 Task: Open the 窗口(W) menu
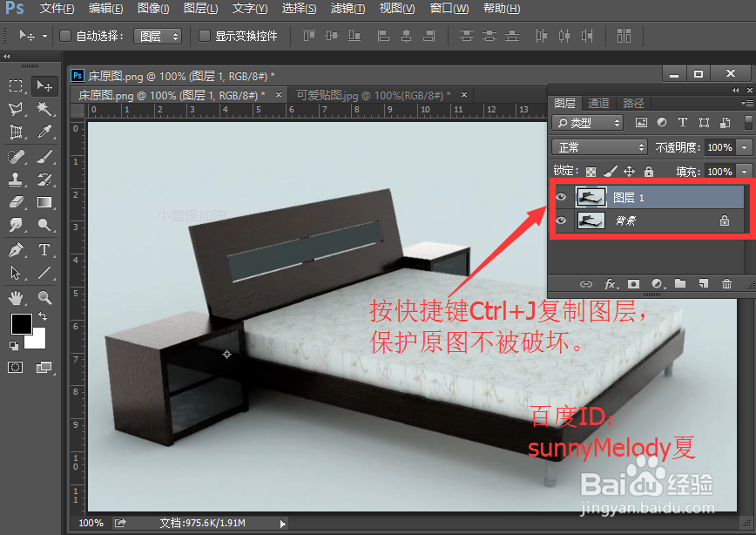[x=449, y=8]
